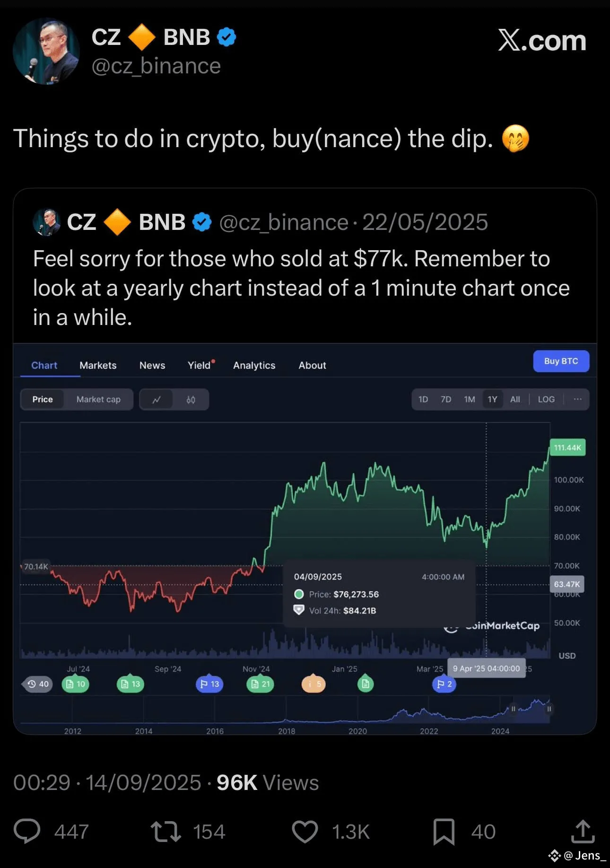This screenshot has height=868, width=610.
Task: Bookmark this post
Action: click(444, 831)
